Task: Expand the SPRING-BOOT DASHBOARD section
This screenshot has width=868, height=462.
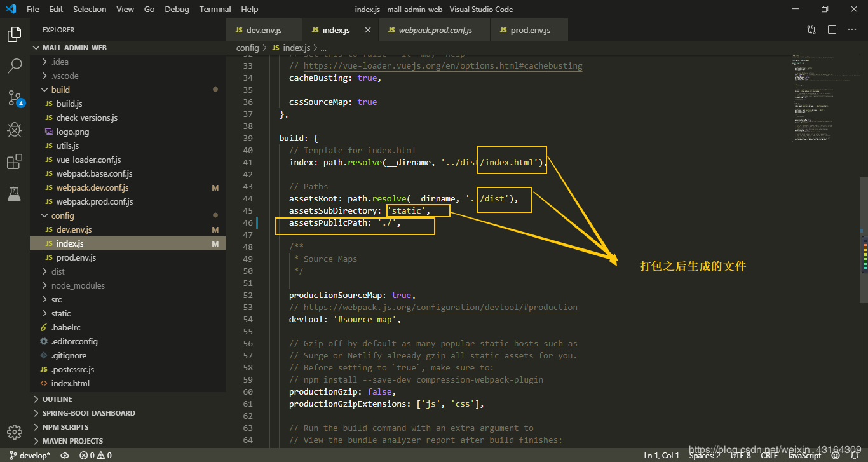Action: [128, 413]
